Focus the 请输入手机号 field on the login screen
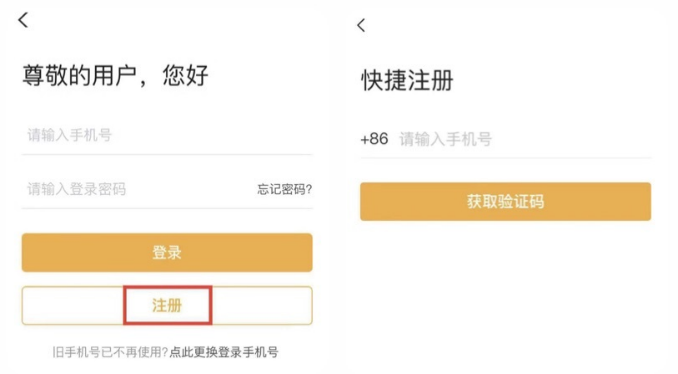The height and width of the screenshot is (374, 678). click(167, 135)
